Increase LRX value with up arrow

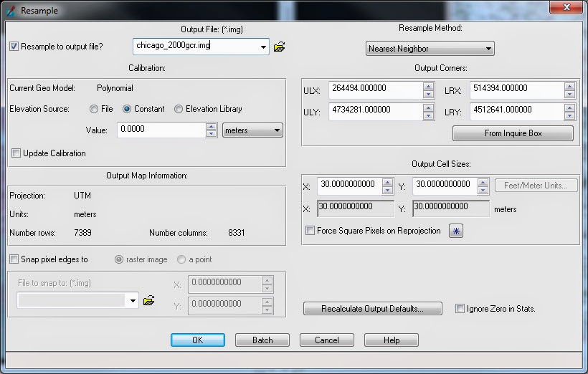click(x=569, y=87)
